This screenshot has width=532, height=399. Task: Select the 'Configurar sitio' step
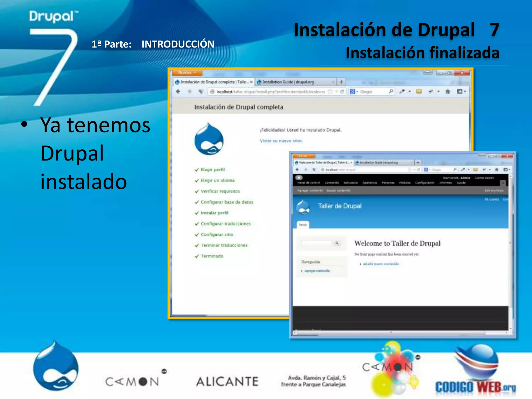pos(217,235)
